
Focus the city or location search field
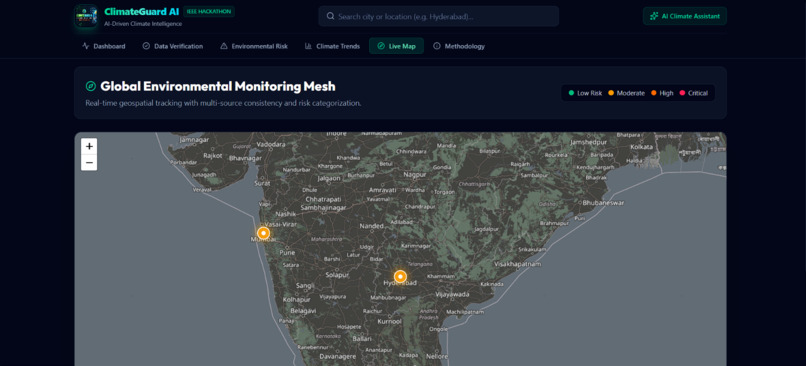coord(438,16)
